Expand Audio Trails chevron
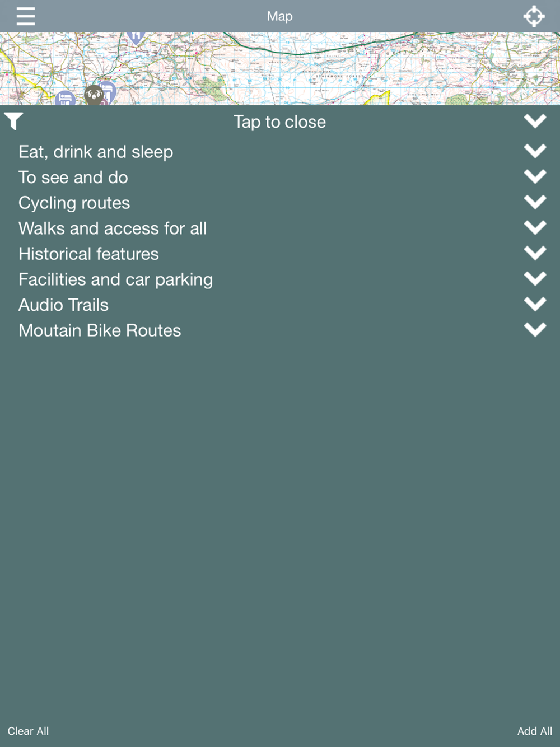Viewport: 560px width, 747px height. coord(535,304)
